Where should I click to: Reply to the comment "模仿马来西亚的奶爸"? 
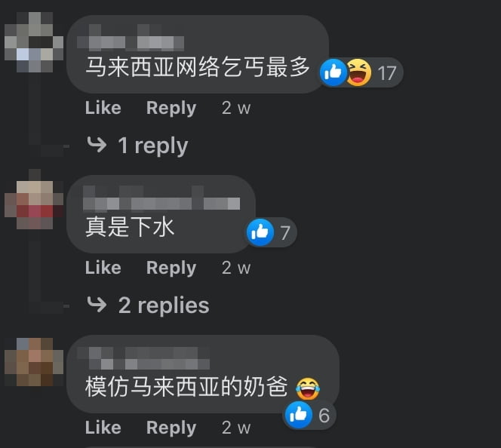(171, 428)
